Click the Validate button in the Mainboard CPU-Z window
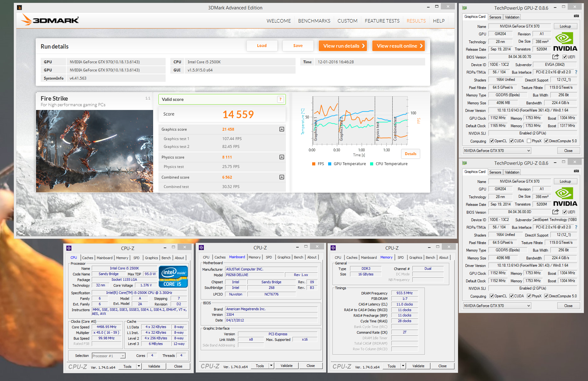 pyautogui.click(x=286, y=366)
